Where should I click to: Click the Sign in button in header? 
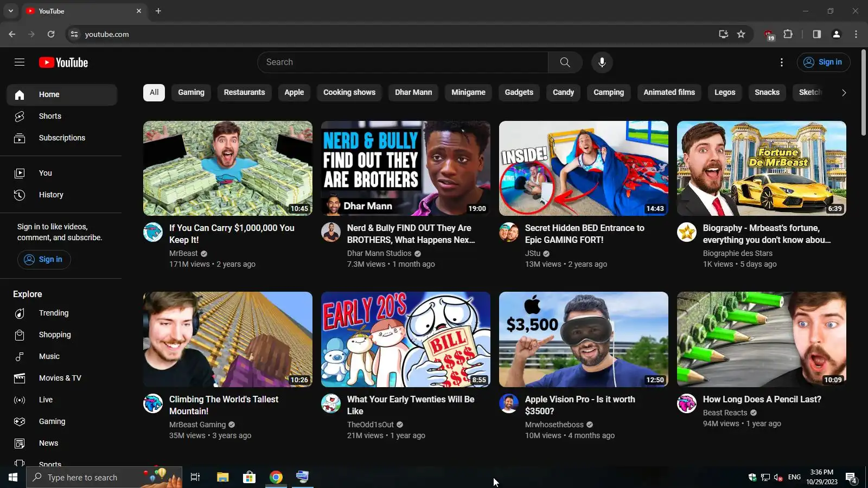pyautogui.click(x=823, y=62)
